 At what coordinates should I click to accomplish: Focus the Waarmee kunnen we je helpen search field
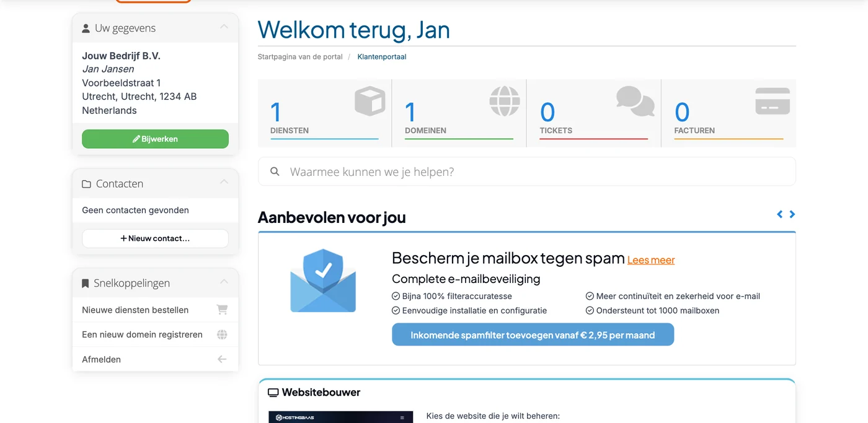click(527, 172)
